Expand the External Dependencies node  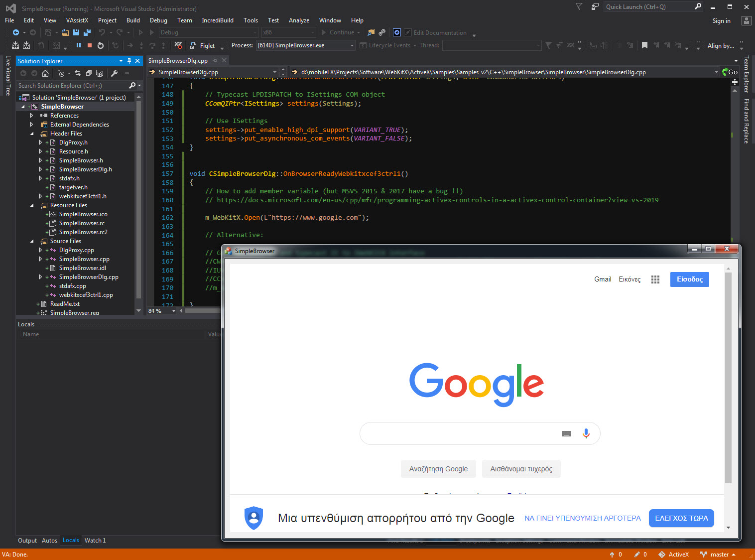point(32,125)
